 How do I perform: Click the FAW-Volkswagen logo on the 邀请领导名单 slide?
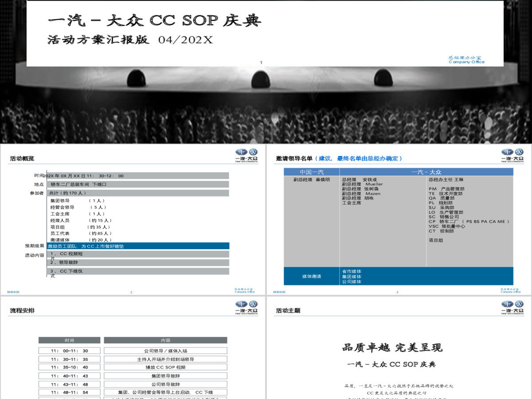click(x=512, y=156)
